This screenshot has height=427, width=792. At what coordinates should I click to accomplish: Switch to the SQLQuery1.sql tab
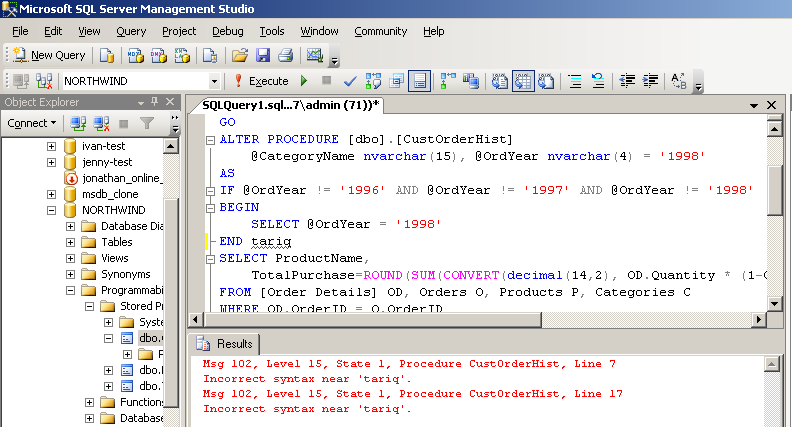tap(290, 105)
